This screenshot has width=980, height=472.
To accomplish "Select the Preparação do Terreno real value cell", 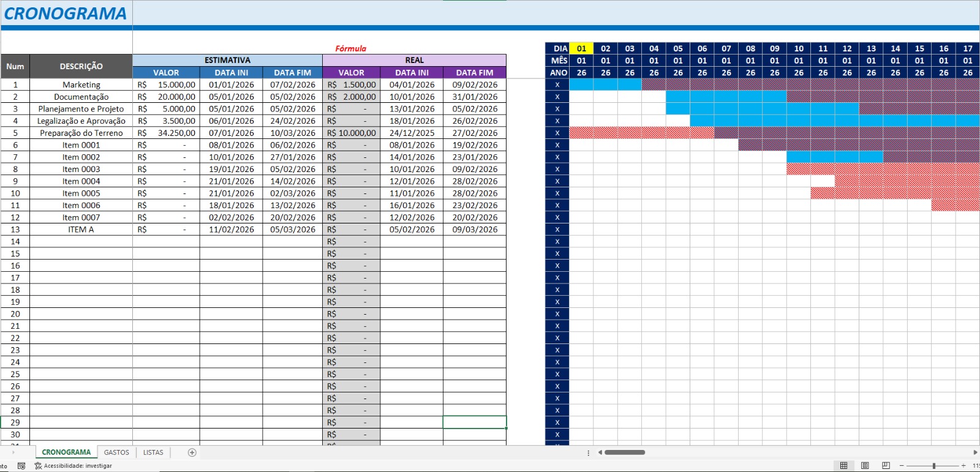I will pos(352,133).
